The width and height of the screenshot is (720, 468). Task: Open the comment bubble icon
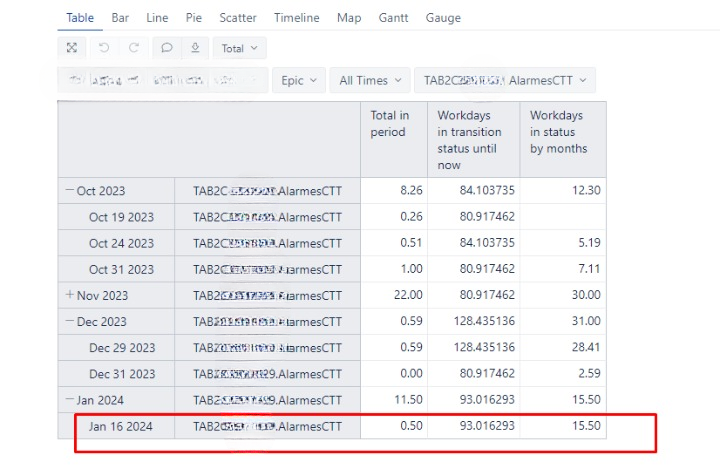pyautogui.click(x=167, y=48)
